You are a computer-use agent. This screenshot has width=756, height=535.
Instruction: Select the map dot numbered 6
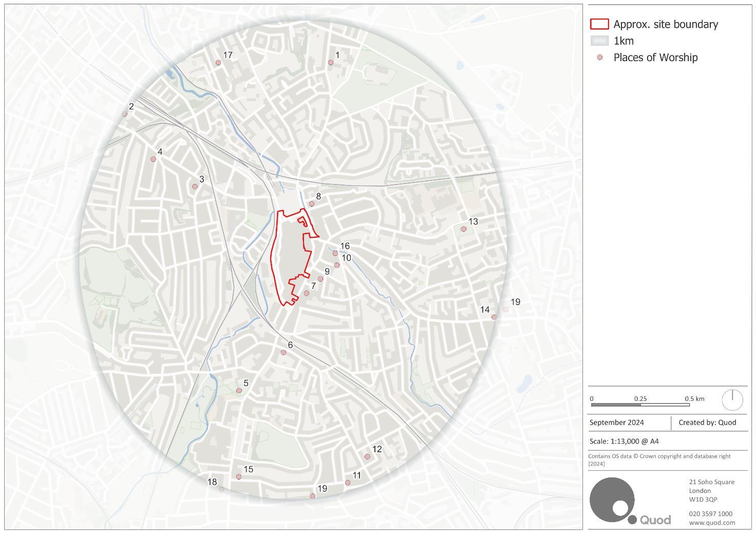click(283, 353)
